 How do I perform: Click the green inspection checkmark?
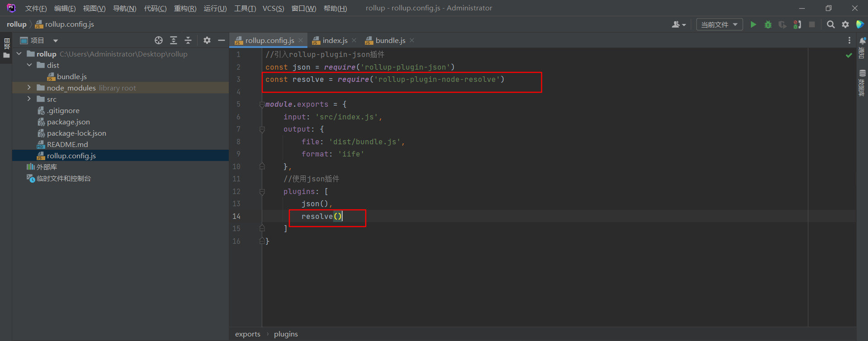[x=849, y=55]
